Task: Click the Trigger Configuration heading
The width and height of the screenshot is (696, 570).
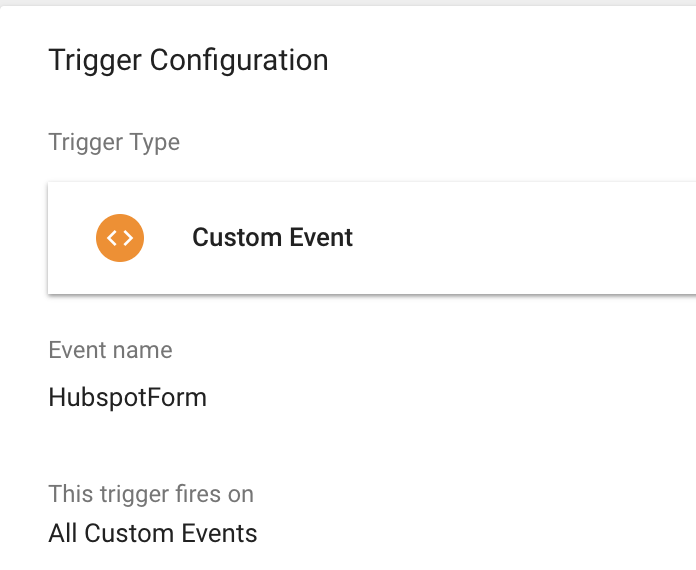Action: pos(188,60)
